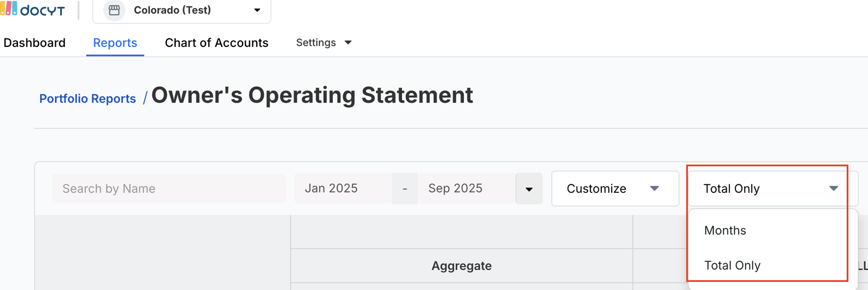Viewport: 868px width, 290px height.
Task: Click the Aggregate column header
Action: pos(462,266)
